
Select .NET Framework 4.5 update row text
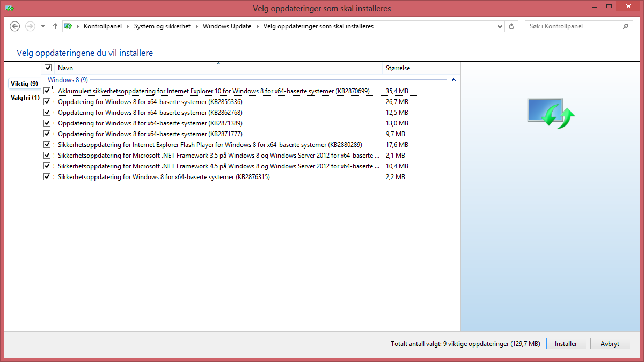click(x=219, y=166)
